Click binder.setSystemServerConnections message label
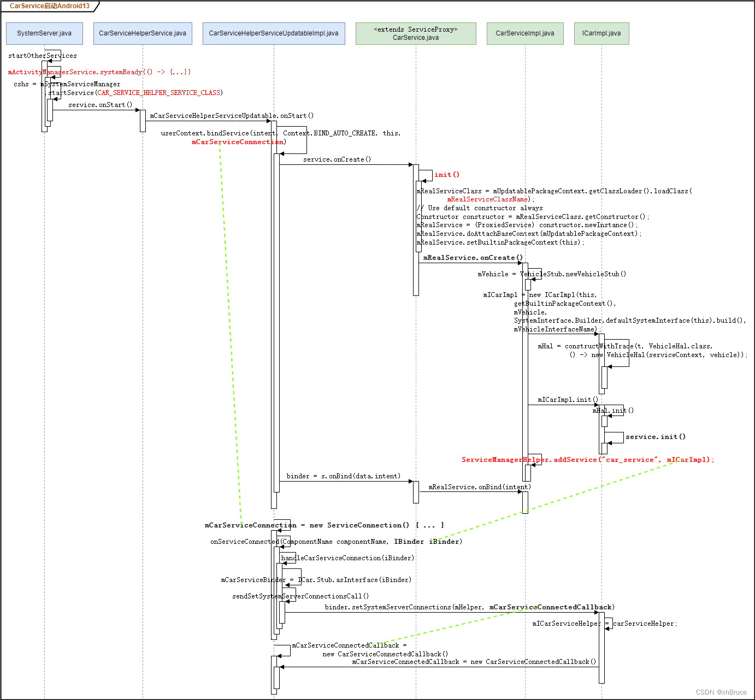755x700 pixels. (x=470, y=607)
